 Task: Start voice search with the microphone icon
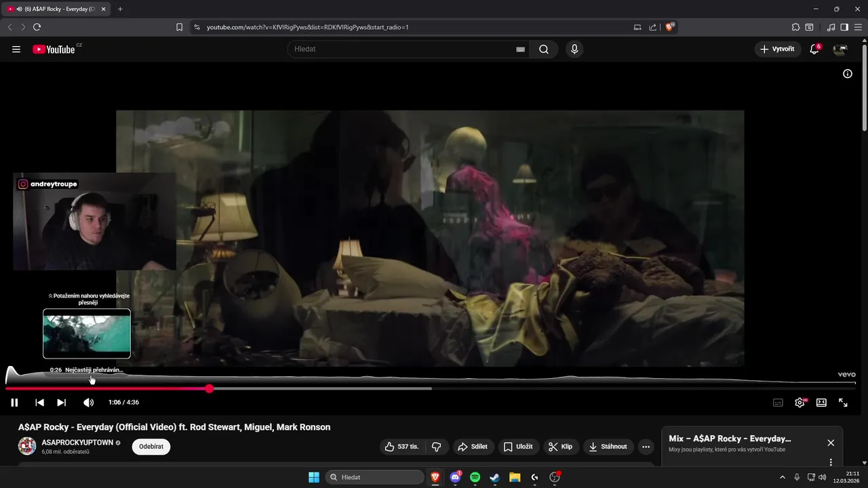[x=574, y=49]
